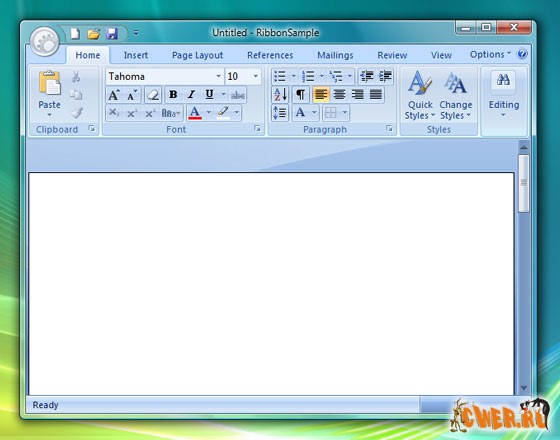Viewport: 560px width, 440px height.
Task: Apply the red font color A
Action: tap(195, 113)
